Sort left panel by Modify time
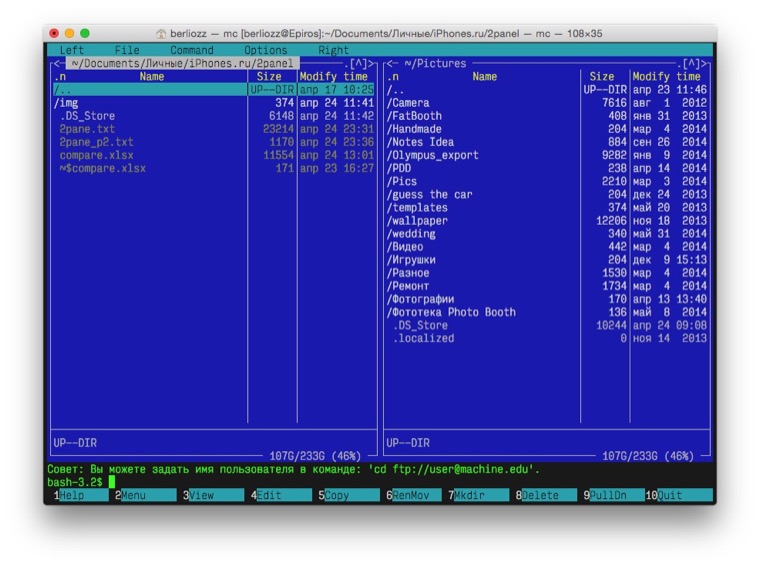Image resolution: width=760 pixels, height=567 pixels. click(333, 77)
